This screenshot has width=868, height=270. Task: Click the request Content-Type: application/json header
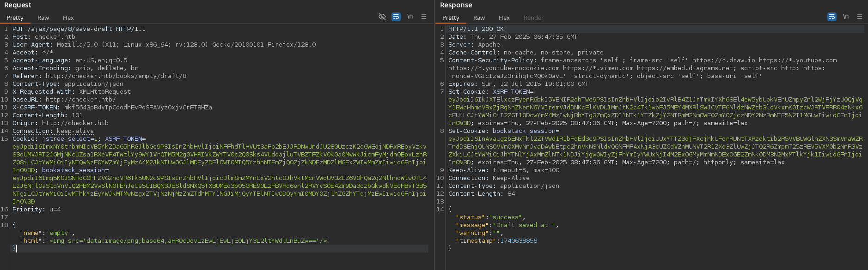(68, 84)
